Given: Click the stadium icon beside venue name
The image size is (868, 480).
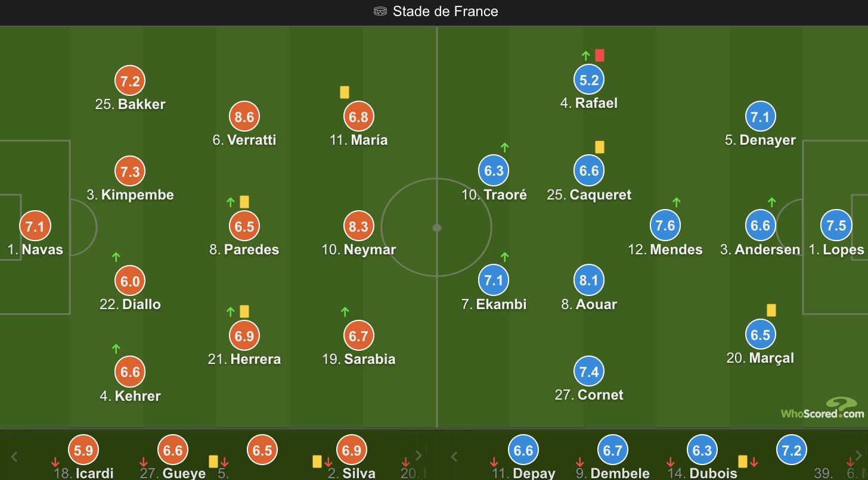Looking at the screenshot, I should coord(380,11).
